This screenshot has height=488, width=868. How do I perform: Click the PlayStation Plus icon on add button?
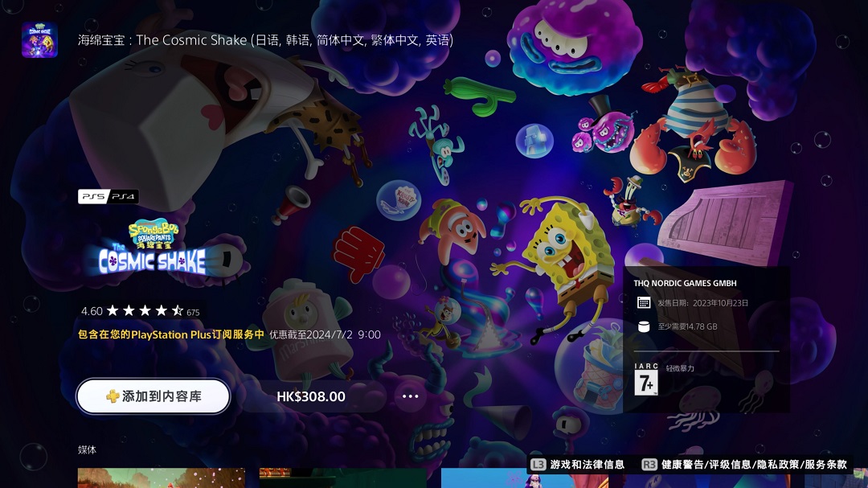[113, 396]
